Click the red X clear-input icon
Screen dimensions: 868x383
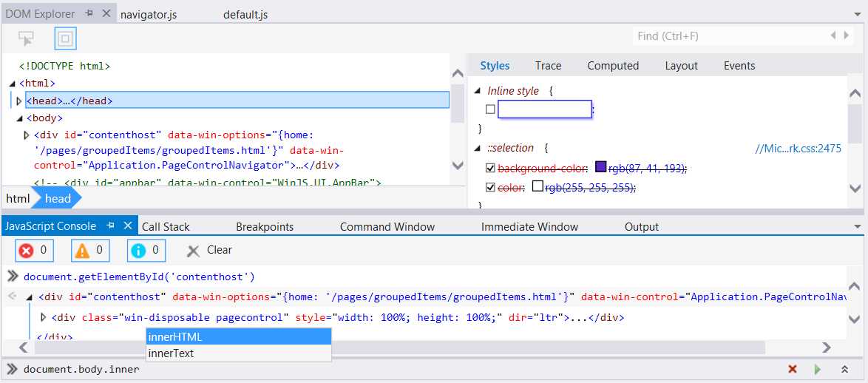coord(792,369)
